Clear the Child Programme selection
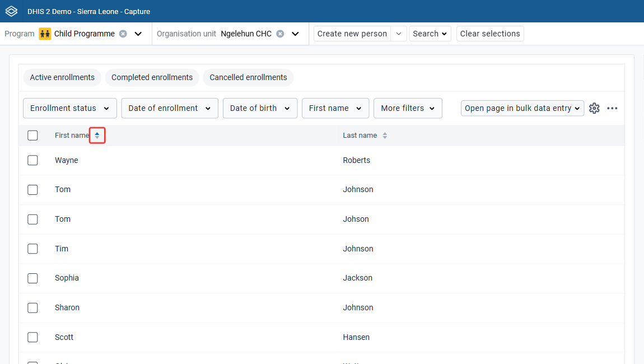This screenshot has height=364, width=644. [123, 34]
